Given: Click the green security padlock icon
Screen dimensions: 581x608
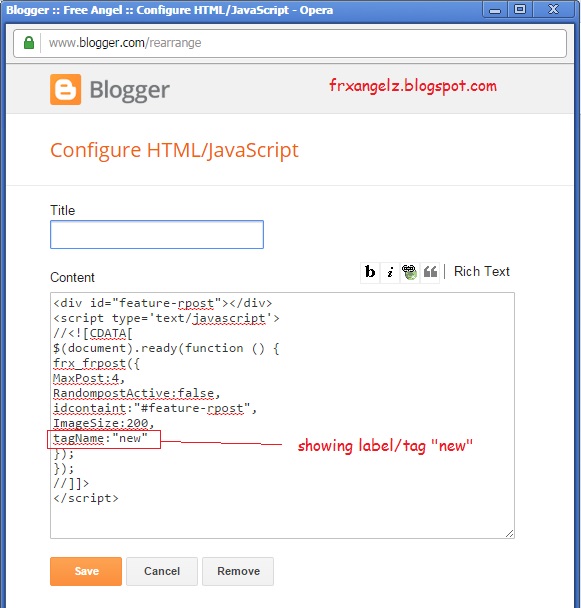Looking at the screenshot, I should 29,42.
